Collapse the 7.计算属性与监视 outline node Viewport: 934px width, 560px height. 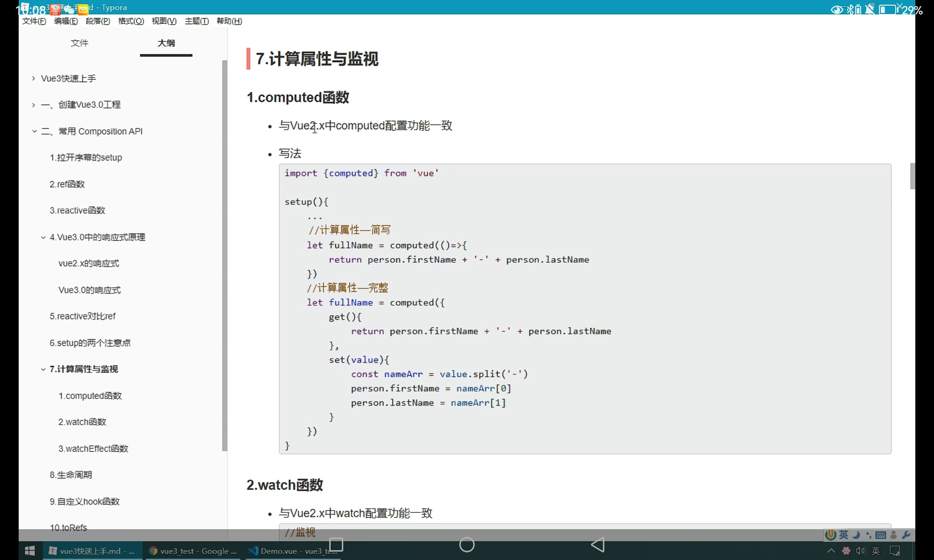pyautogui.click(x=43, y=369)
